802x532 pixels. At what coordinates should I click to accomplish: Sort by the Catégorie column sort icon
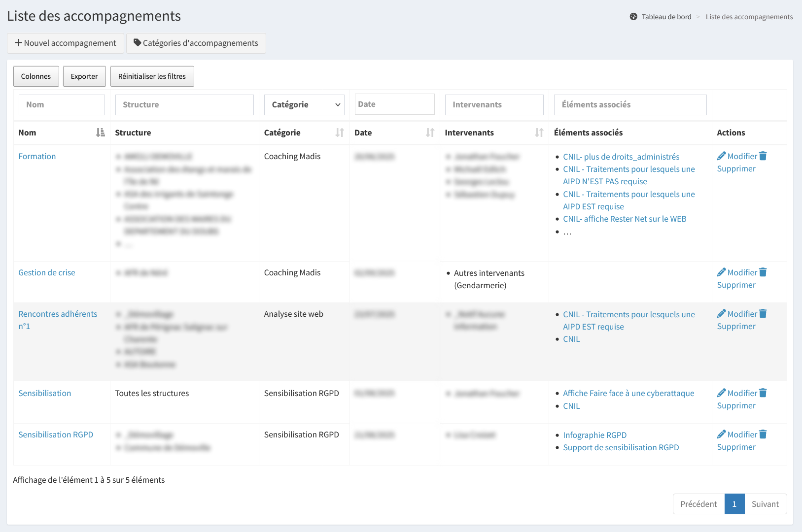[x=340, y=133]
